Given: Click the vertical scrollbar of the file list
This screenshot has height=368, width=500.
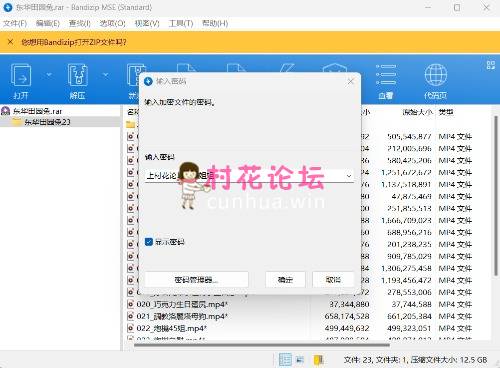Looking at the screenshot, I should click(x=496, y=195).
